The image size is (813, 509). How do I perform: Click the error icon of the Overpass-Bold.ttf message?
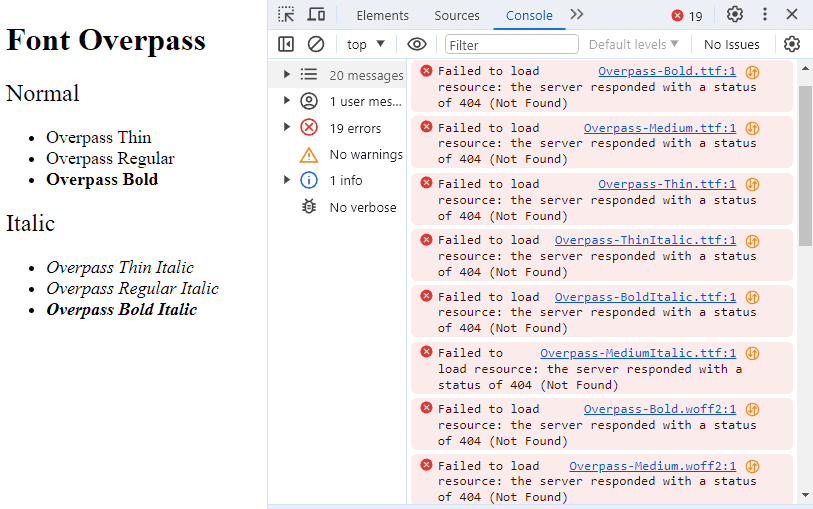(426, 70)
